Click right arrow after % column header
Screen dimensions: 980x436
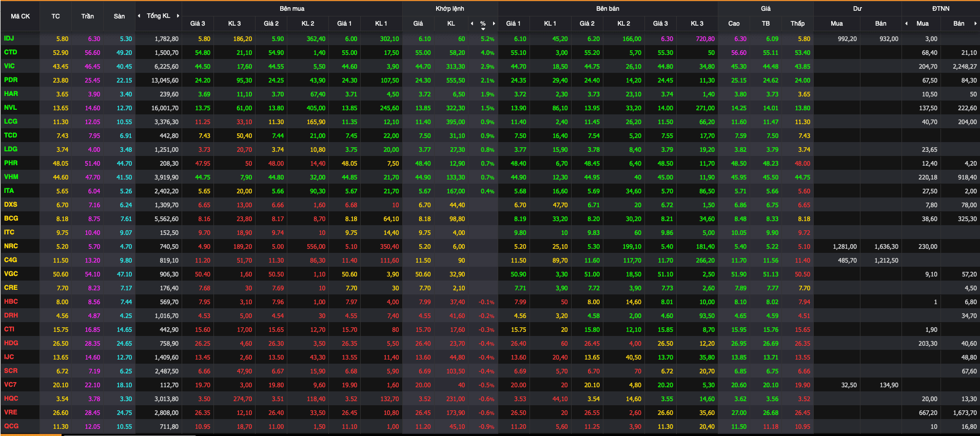494,24
